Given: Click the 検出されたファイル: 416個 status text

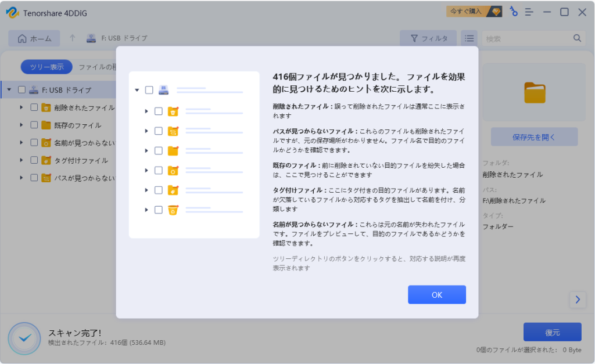Looking at the screenshot, I should [107, 343].
